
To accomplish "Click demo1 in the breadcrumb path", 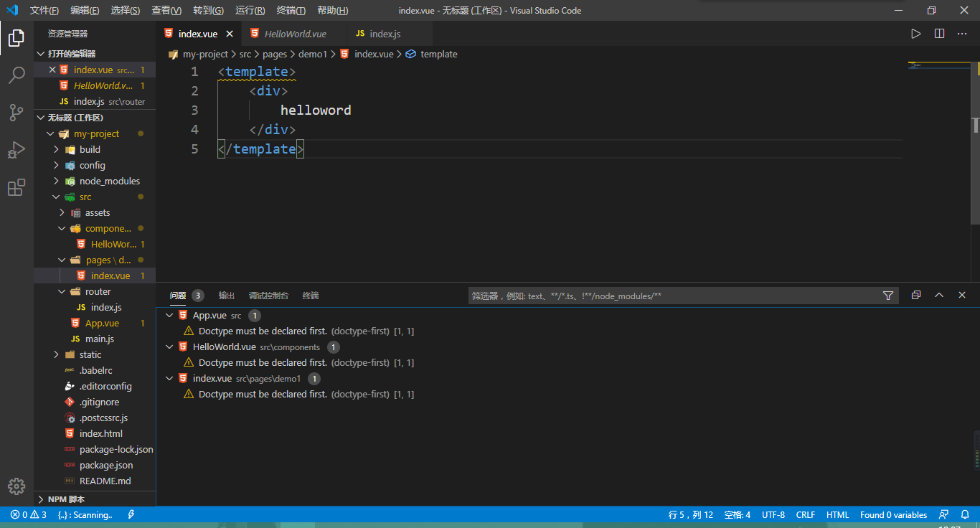I will [313, 54].
